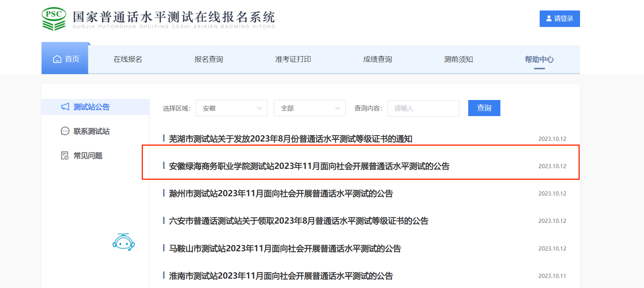Select 测试站公告 in the sidebar
The height and width of the screenshot is (288, 644).
[x=95, y=107]
